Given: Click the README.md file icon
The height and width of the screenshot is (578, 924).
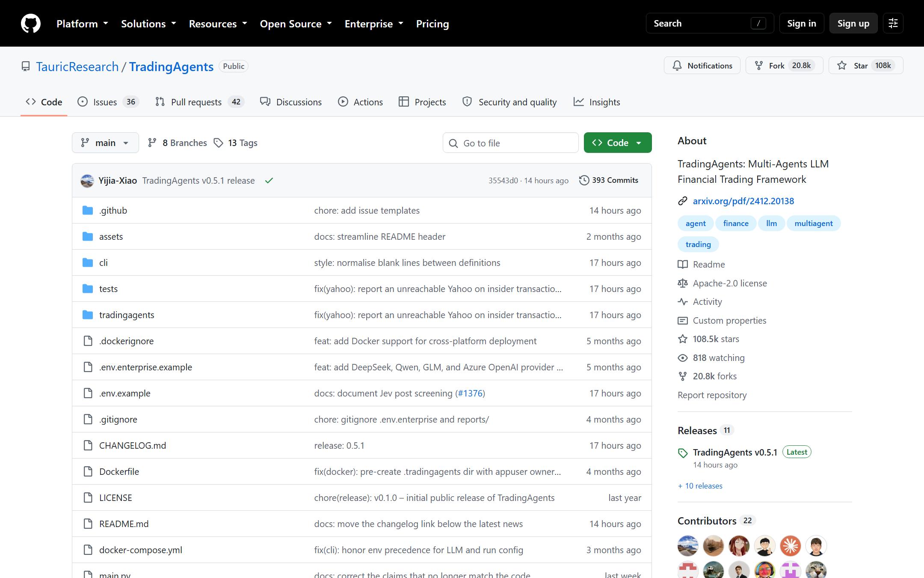Looking at the screenshot, I should 88,524.
